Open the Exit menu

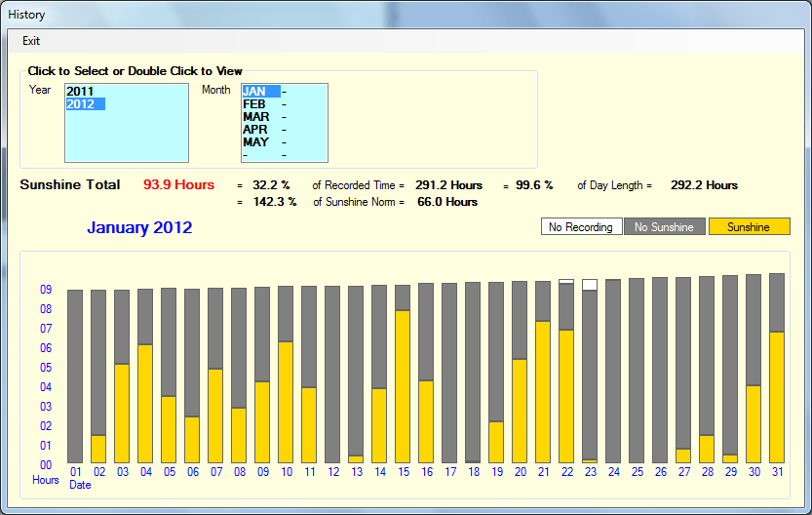pyautogui.click(x=31, y=41)
